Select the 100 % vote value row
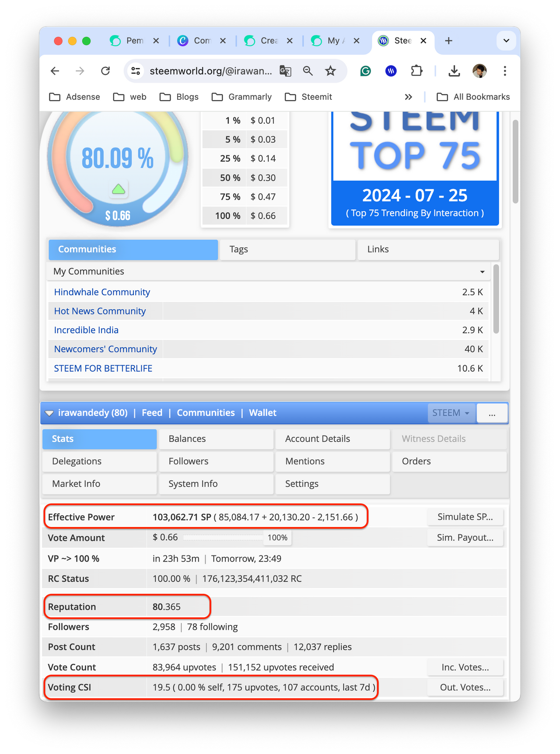 click(x=245, y=216)
